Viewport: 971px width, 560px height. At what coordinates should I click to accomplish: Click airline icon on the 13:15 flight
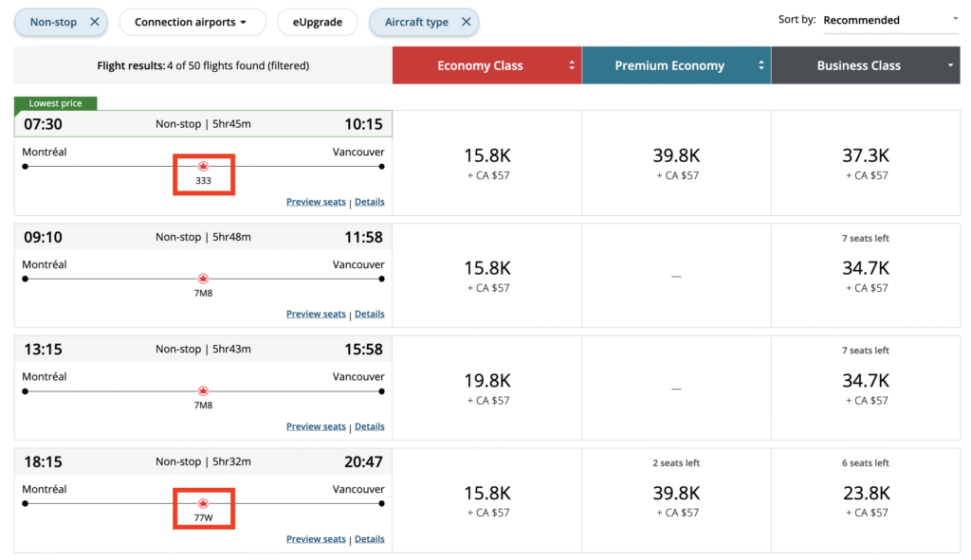coord(203,391)
